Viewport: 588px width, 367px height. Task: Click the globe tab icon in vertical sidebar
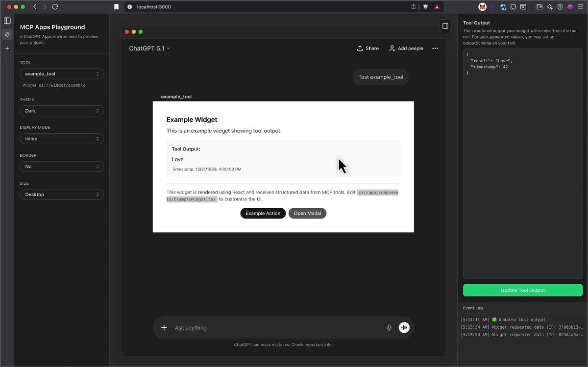[x=7, y=34]
